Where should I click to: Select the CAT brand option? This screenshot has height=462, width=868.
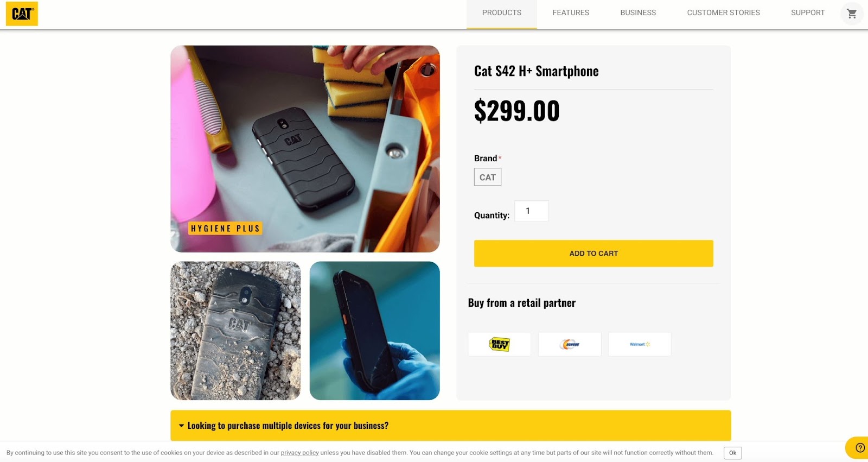(488, 177)
